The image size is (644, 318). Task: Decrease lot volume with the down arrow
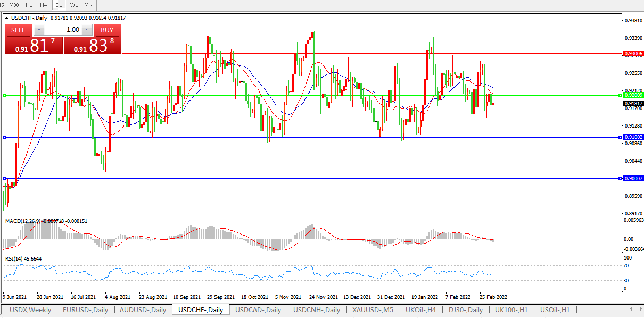pyautogui.click(x=39, y=30)
